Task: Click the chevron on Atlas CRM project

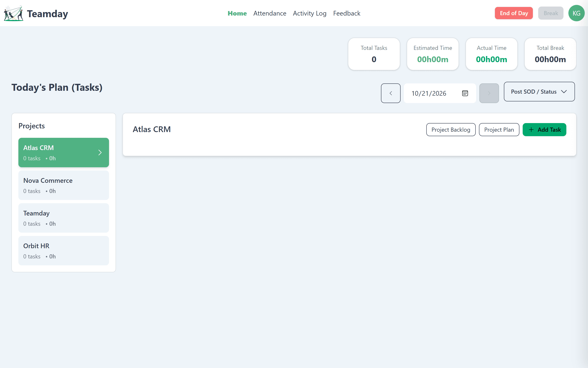Action: (100, 153)
